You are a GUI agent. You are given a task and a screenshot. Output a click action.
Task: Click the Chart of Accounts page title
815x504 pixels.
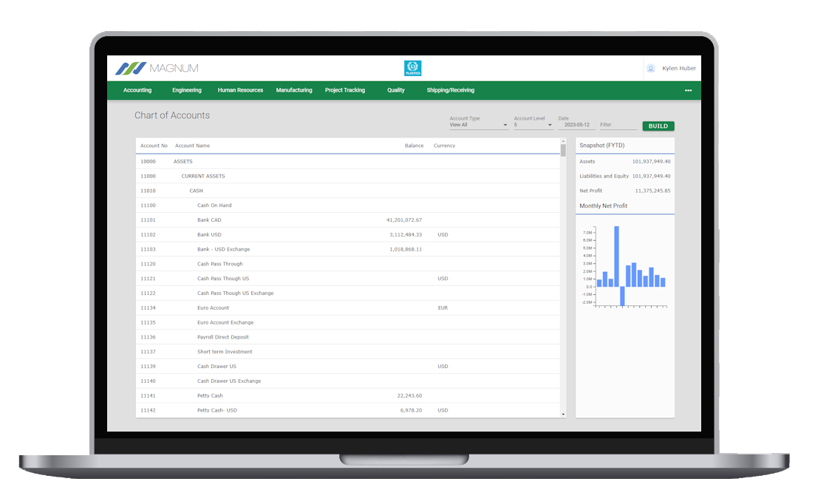pyautogui.click(x=172, y=115)
